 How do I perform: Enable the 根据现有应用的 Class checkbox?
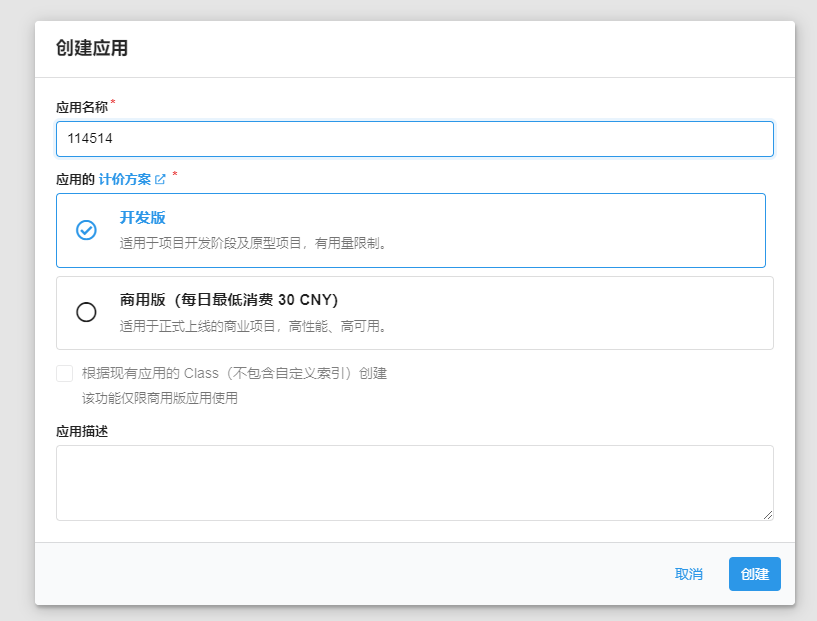(x=65, y=373)
